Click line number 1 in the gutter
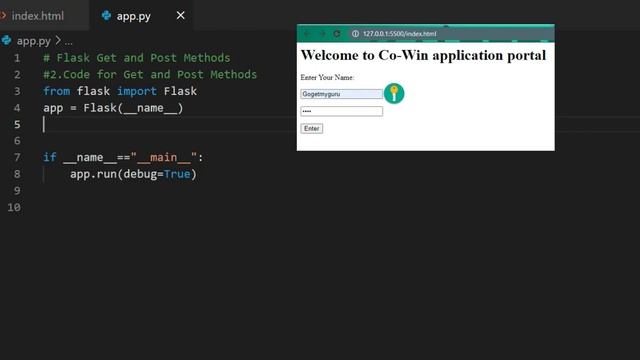The height and width of the screenshot is (360, 640). [17, 58]
